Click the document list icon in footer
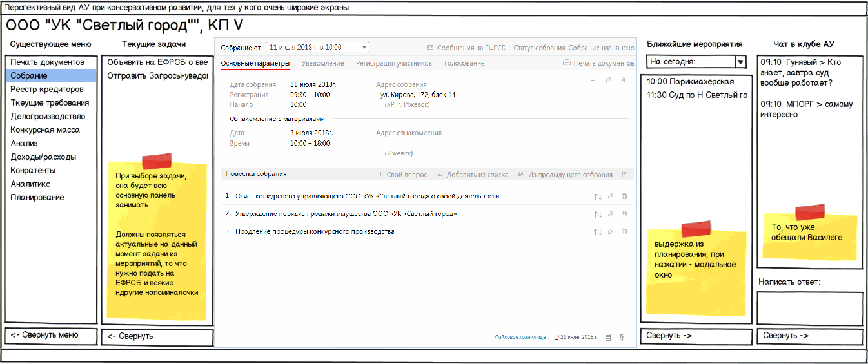The width and height of the screenshot is (868, 364). click(x=608, y=336)
